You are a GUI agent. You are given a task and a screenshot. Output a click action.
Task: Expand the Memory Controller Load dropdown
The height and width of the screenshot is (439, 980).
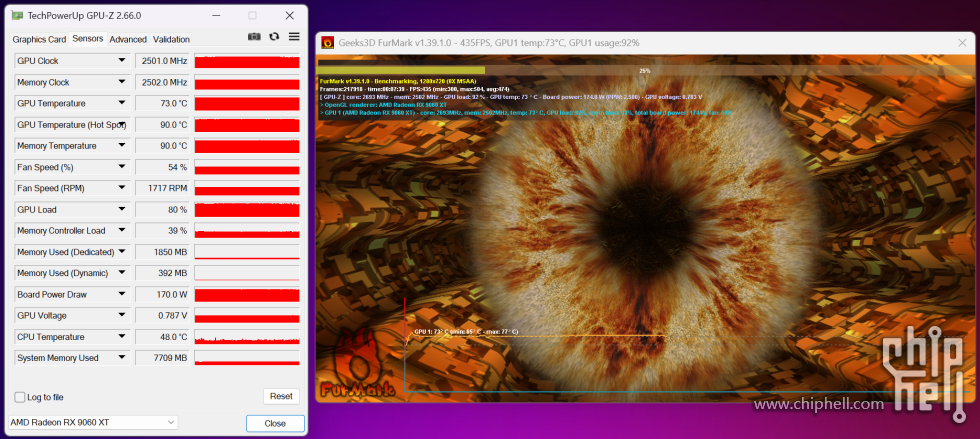(x=122, y=231)
